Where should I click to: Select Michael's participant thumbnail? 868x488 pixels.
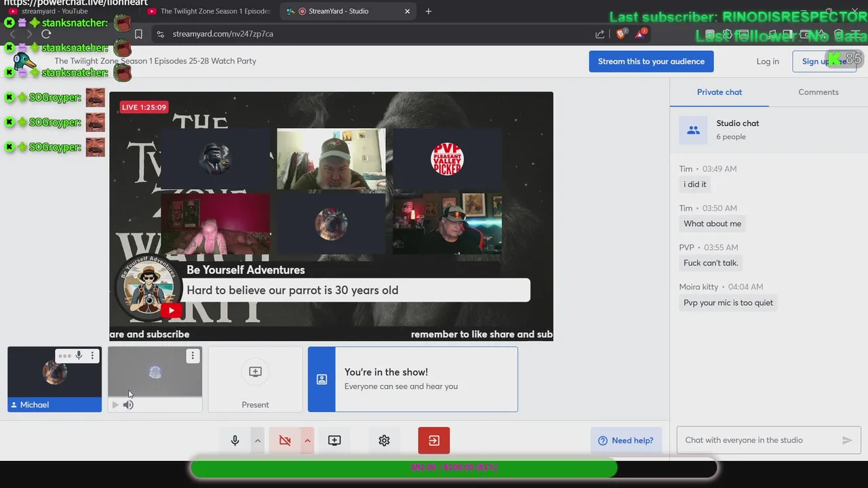click(55, 380)
